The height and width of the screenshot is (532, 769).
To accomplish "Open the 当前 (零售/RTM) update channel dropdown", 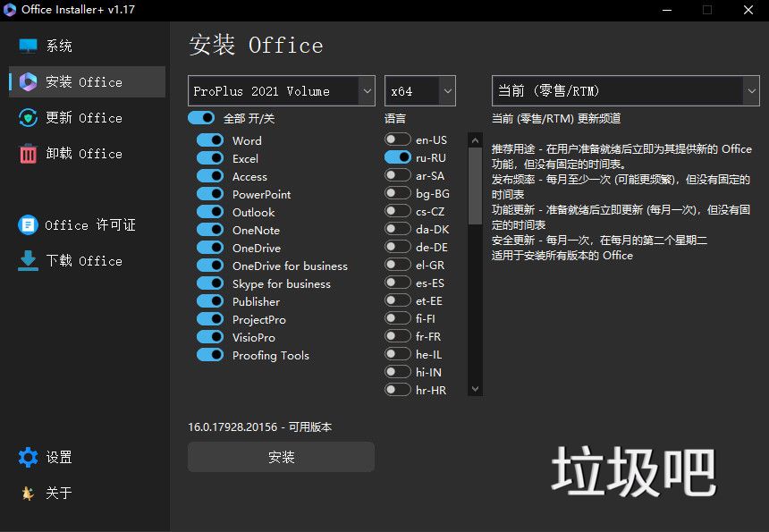I will 623,90.
